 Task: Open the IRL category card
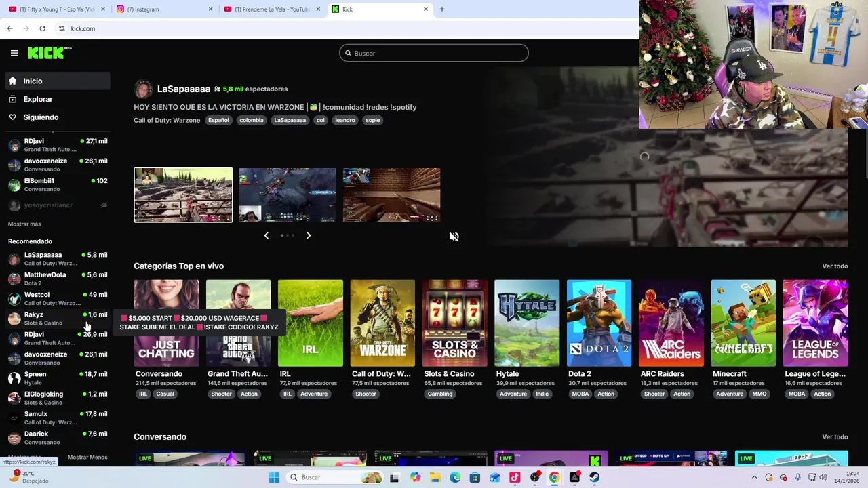coord(311,323)
